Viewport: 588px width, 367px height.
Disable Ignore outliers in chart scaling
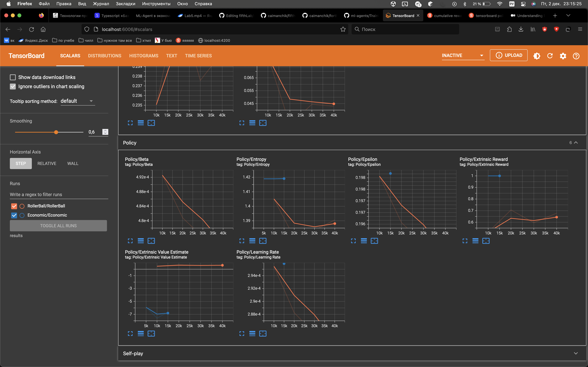click(13, 86)
